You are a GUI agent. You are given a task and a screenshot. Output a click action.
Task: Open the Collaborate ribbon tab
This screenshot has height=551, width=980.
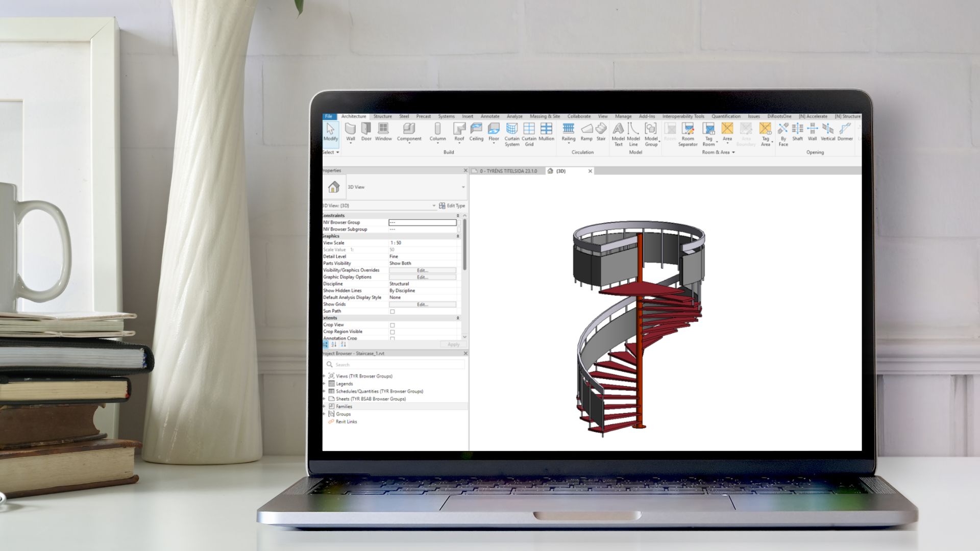pos(579,116)
